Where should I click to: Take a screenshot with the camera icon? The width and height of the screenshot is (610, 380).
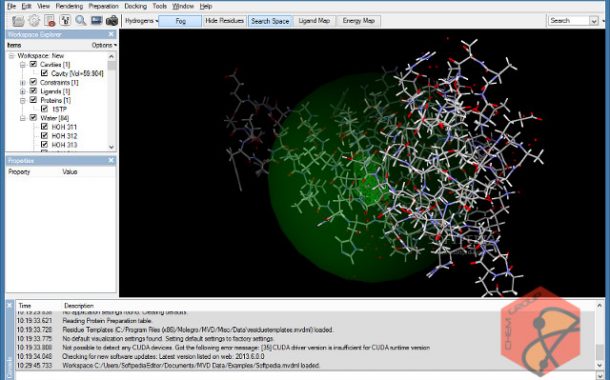(112, 20)
